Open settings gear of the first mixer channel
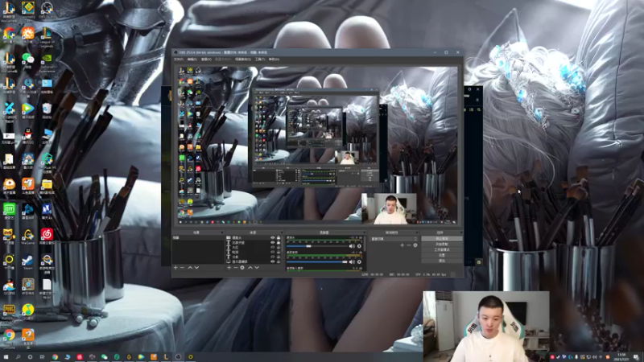 tap(359, 246)
